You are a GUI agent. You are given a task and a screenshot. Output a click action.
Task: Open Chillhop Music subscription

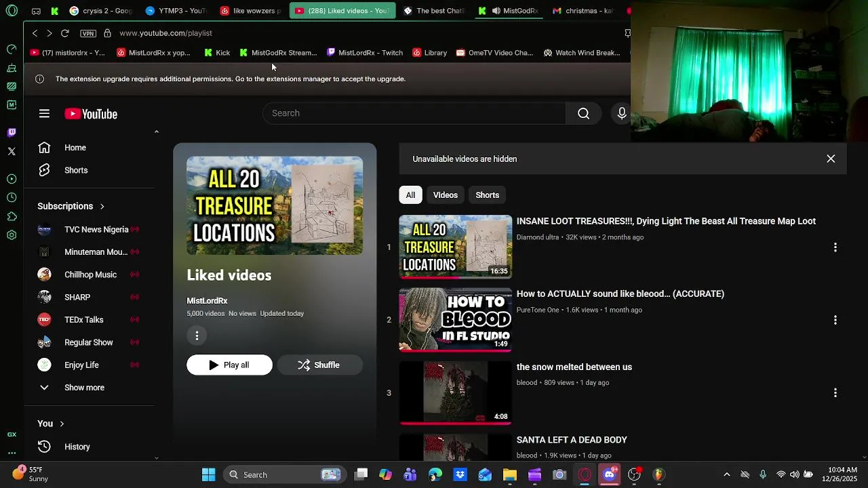point(89,274)
